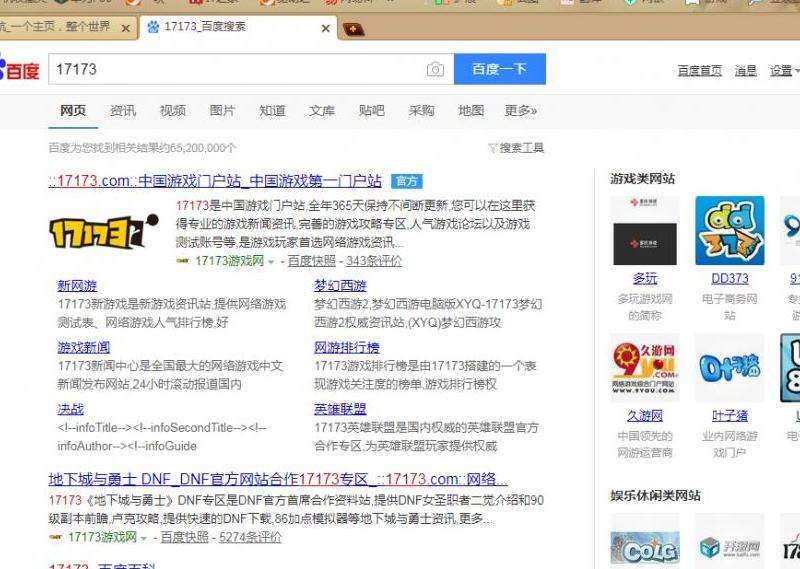Image resolution: width=800 pixels, height=569 pixels.
Task: Click the DD373 site icon
Action: 730,231
